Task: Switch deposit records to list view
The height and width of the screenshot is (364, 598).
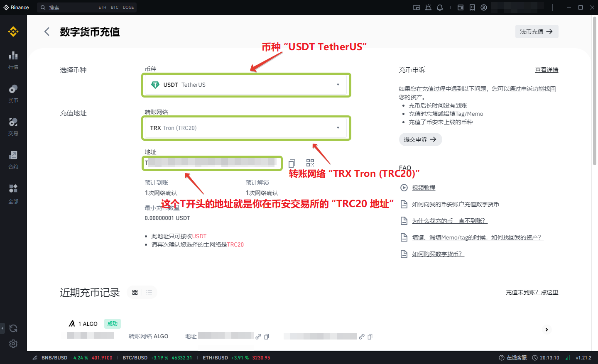Action: pos(149,292)
